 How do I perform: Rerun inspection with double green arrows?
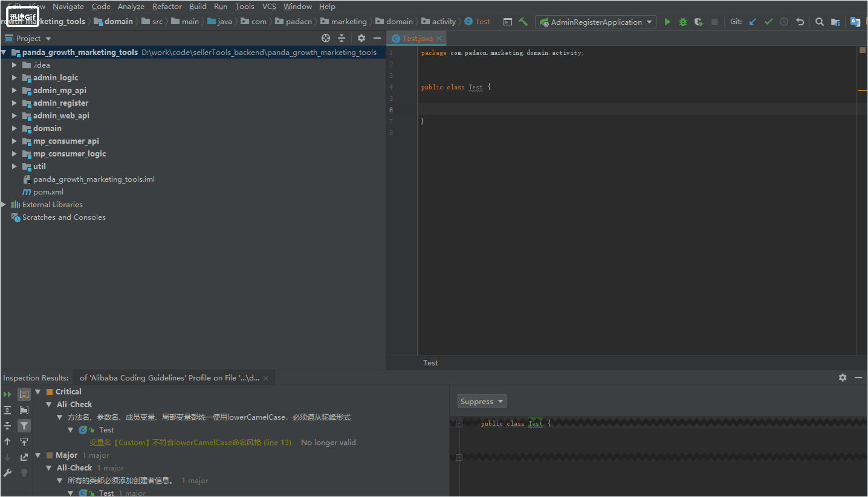(7, 394)
